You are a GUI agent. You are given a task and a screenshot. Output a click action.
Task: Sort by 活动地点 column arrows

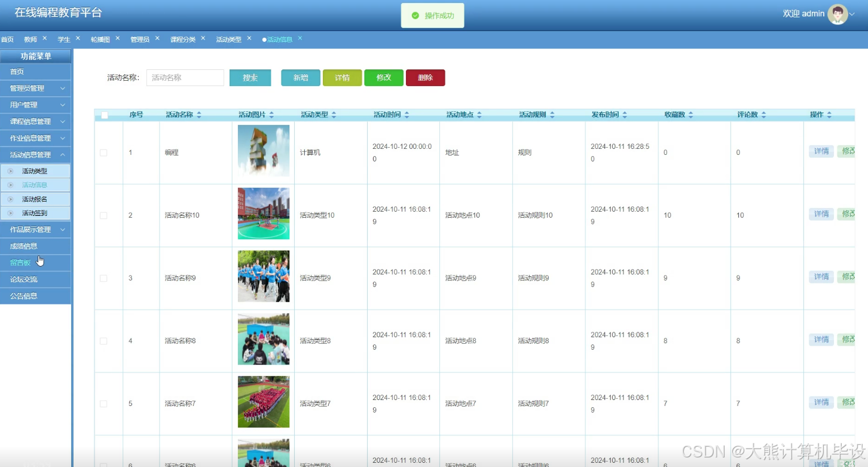pyautogui.click(x=479, y=115)
